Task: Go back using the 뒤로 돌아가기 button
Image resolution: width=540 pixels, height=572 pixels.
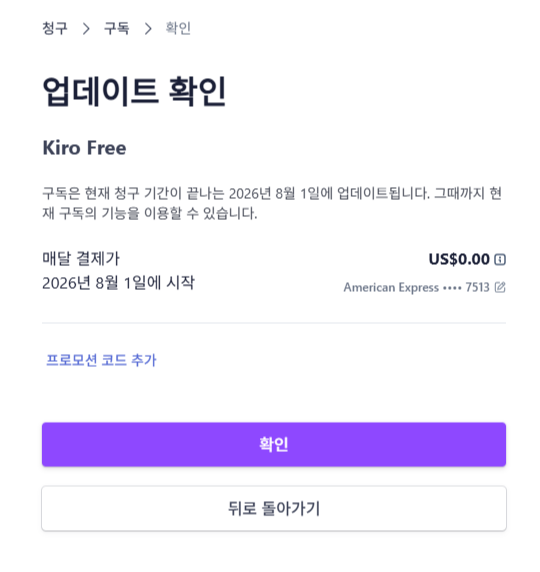Action: coord(274,508)
